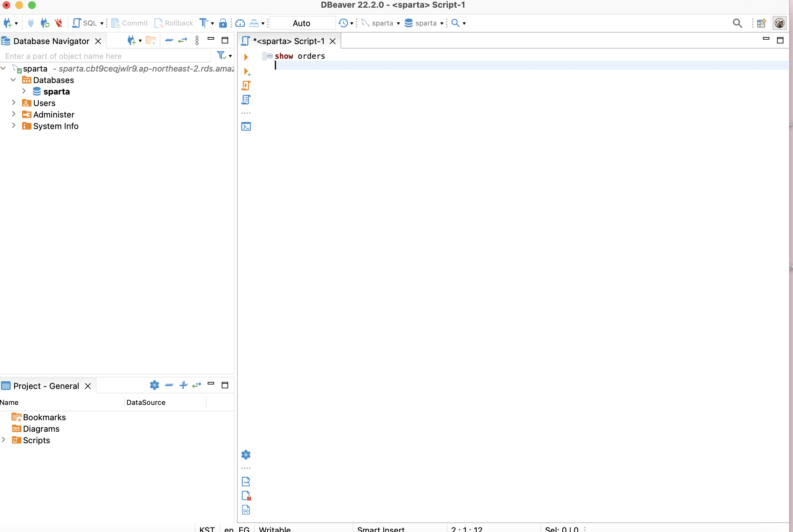Toggle link with editor in Project panel

point(197,385)
